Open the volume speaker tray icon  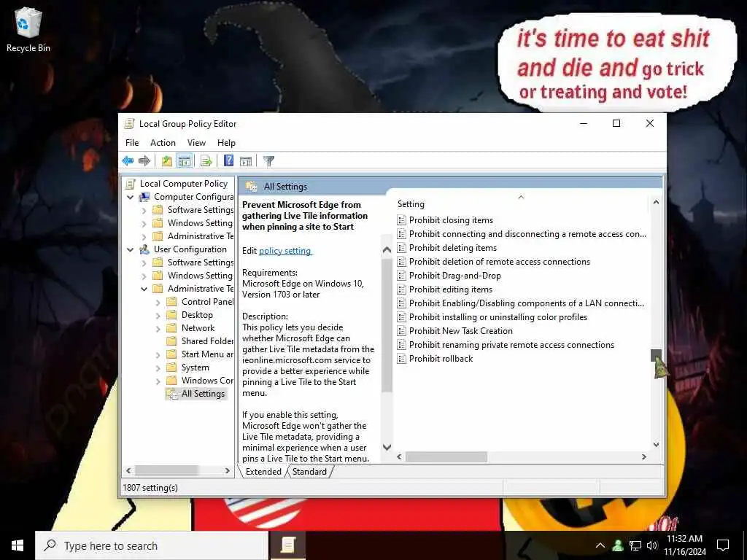click(x=651, y=545)
